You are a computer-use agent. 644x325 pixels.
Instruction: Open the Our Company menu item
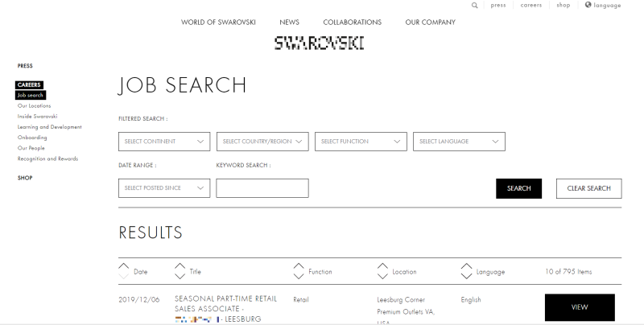430,23
